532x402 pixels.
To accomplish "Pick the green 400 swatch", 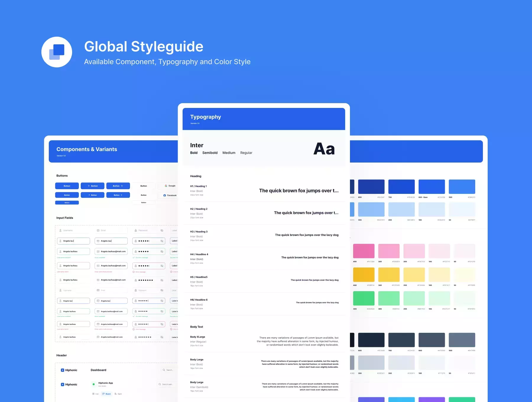I will point(364,298).
